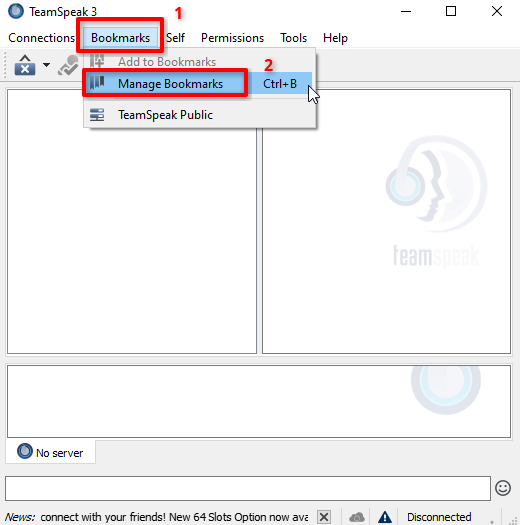Open the Permissions menu

tap(232, 38)
